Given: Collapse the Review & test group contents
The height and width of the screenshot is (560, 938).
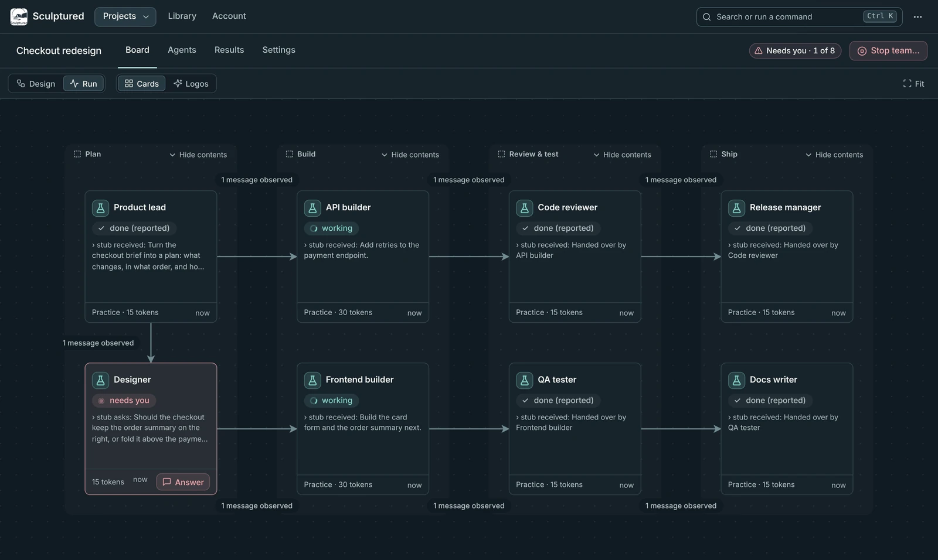Looking at the screenshot, I should click(x=623, y=155).
